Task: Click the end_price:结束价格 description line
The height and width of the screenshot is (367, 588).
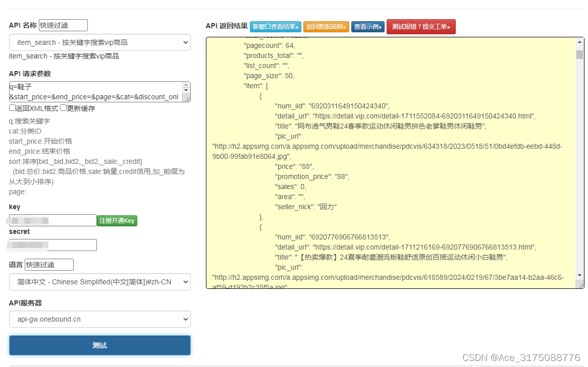Action: (40, 151)
